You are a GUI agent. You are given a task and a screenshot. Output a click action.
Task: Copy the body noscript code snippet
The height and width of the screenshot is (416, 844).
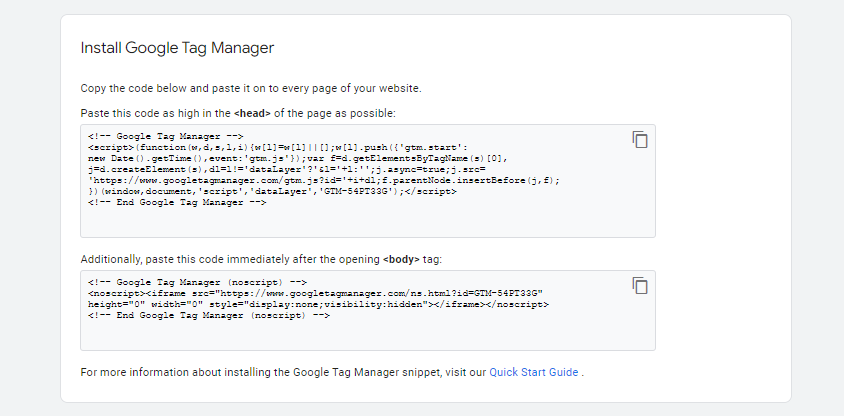point(640,286)
